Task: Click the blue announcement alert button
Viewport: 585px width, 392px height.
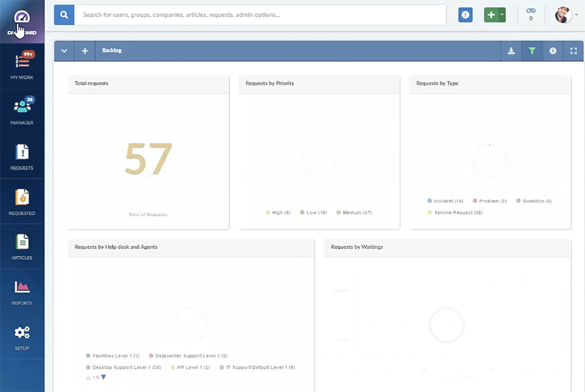Action: 465,15
